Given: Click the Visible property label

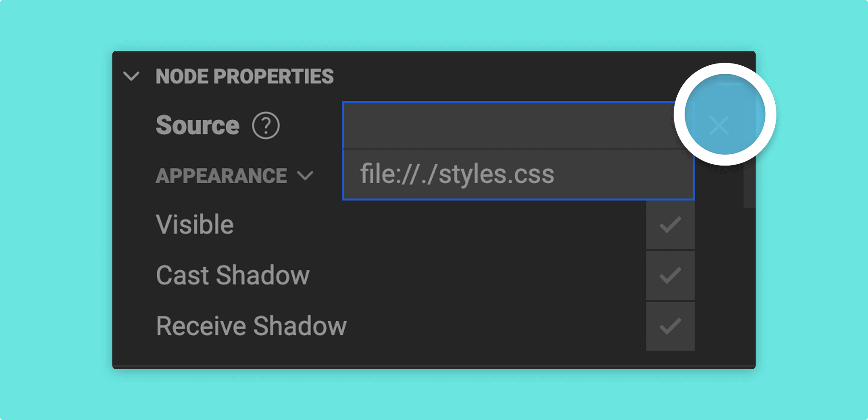Looking at the screenshot, I should [195, 225].
